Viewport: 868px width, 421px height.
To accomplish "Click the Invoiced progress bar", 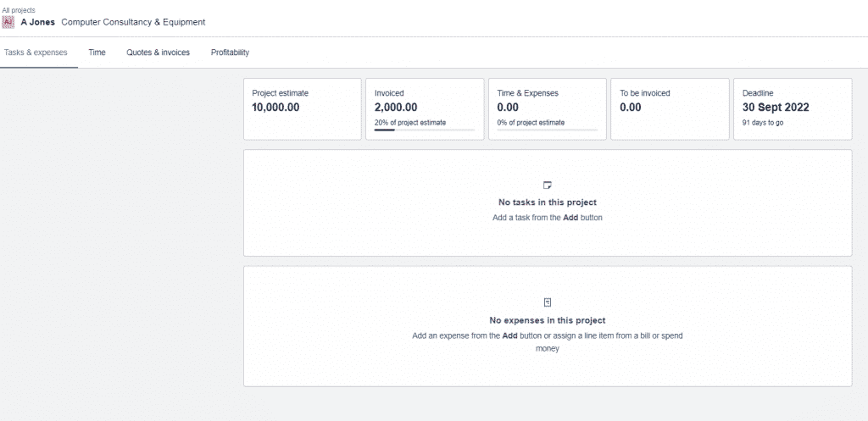I will point(425,130).
